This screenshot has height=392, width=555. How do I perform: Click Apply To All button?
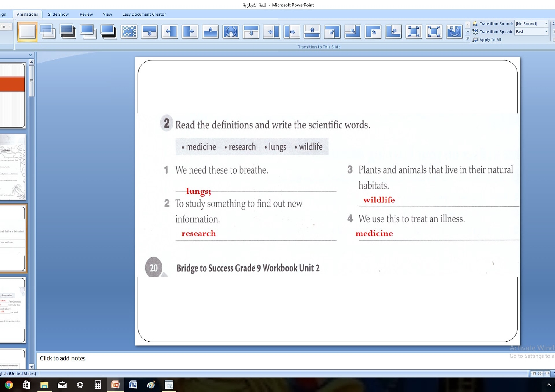point(487,39)
